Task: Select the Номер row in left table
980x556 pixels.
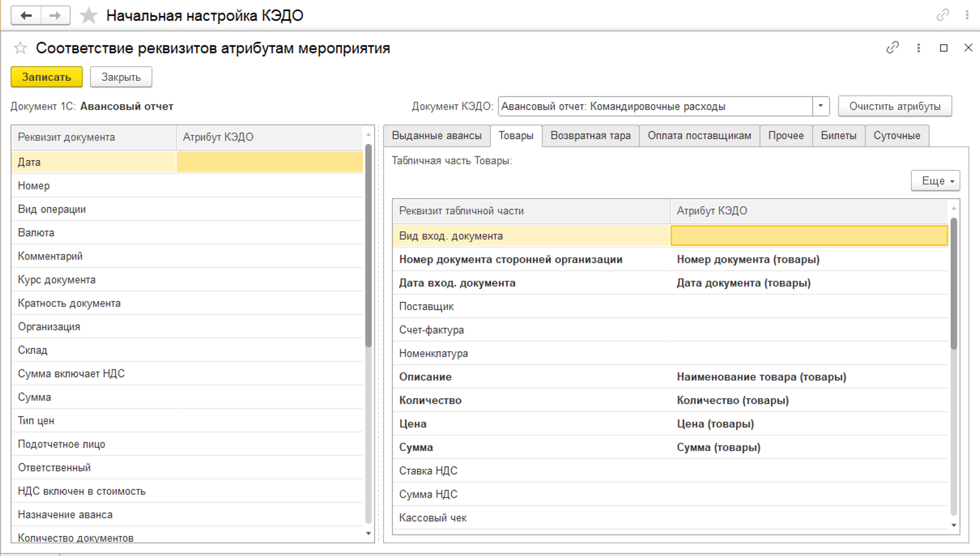Action: click(x=187, y=186)
